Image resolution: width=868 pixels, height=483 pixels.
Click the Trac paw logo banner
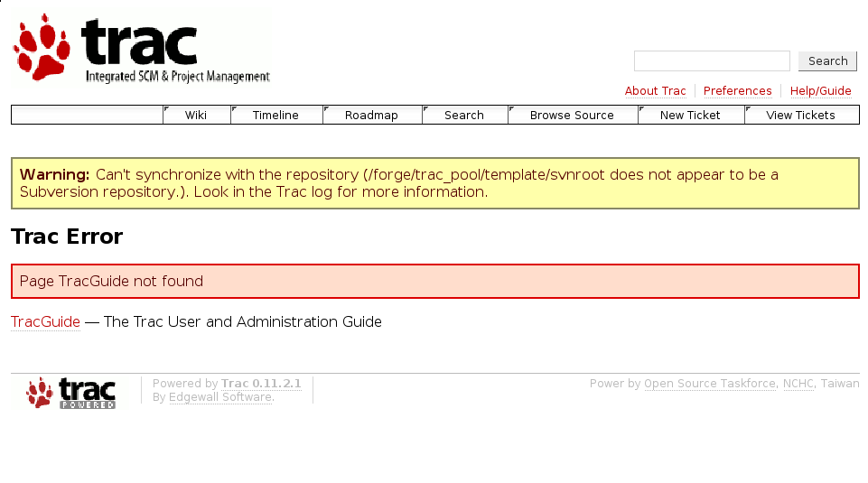(x=142, y=49)
